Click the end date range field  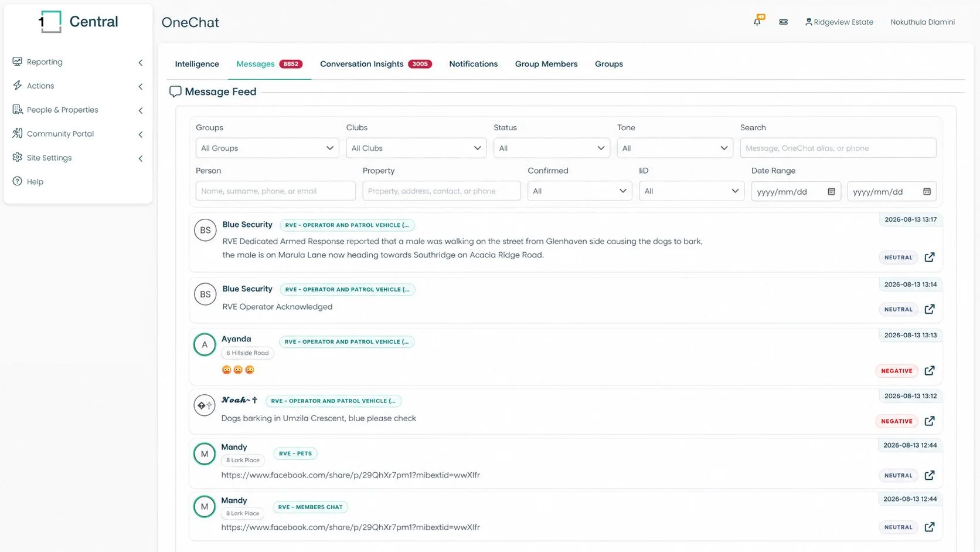(x=891, y=191)
